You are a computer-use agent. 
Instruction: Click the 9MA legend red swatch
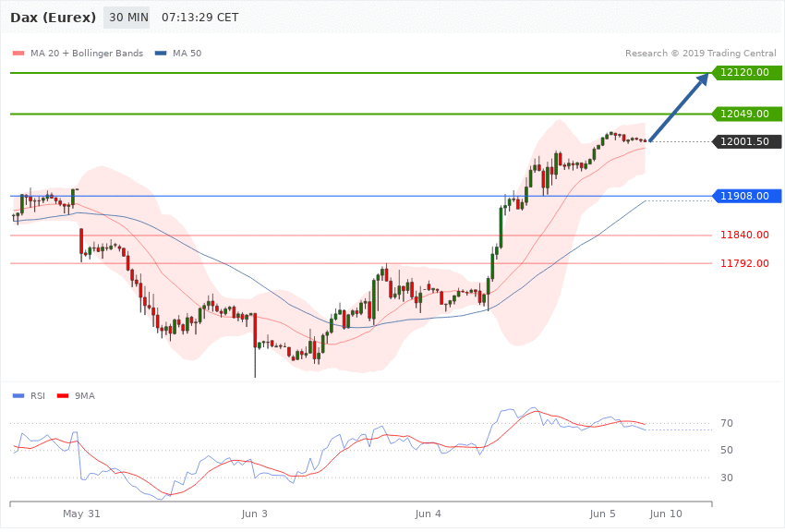[63, 396]
